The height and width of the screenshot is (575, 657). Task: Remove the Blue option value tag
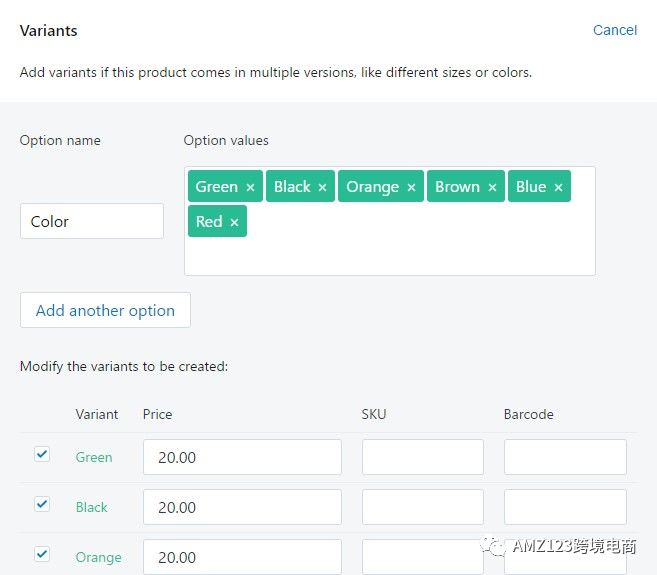pos(558,187)
